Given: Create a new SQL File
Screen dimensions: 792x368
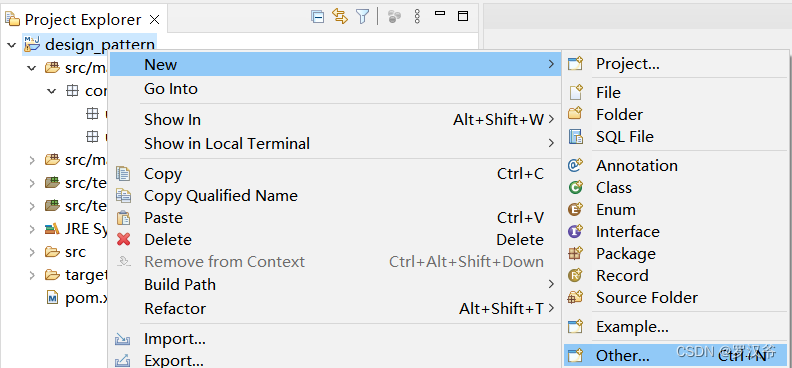Looking at the screenshot, I should (676, 137).
